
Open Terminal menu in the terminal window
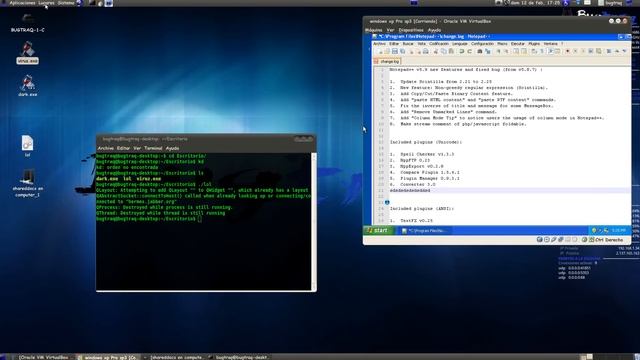click(x=153, y=148)
